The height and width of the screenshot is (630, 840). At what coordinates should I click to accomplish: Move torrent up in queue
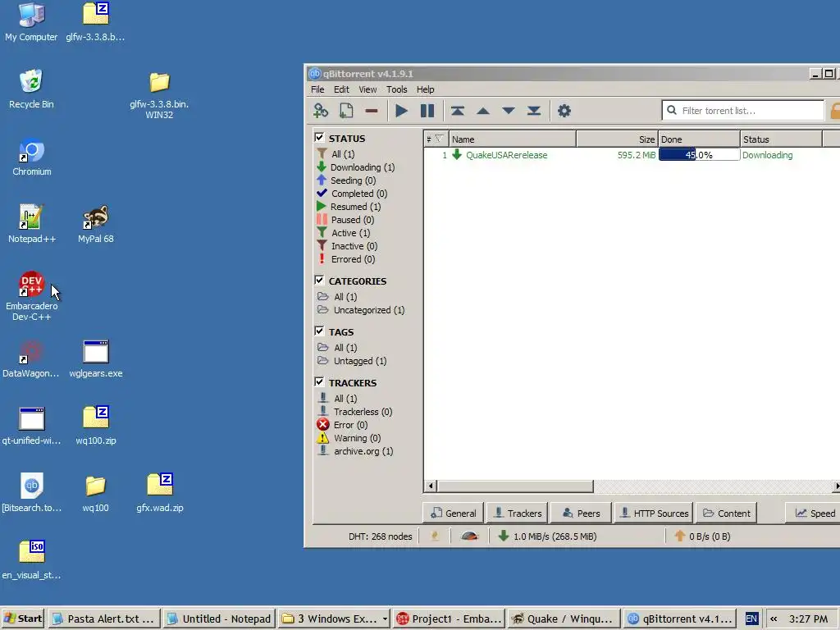tap(482, 111)
